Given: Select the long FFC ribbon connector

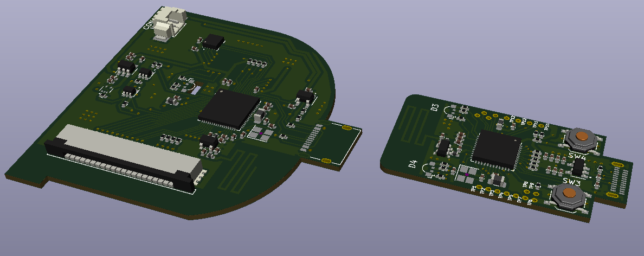Looking at the screenshot, I should point(124,156).
